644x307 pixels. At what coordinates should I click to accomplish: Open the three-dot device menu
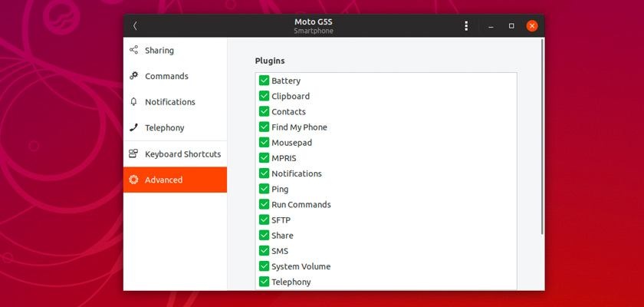(466, 26)
